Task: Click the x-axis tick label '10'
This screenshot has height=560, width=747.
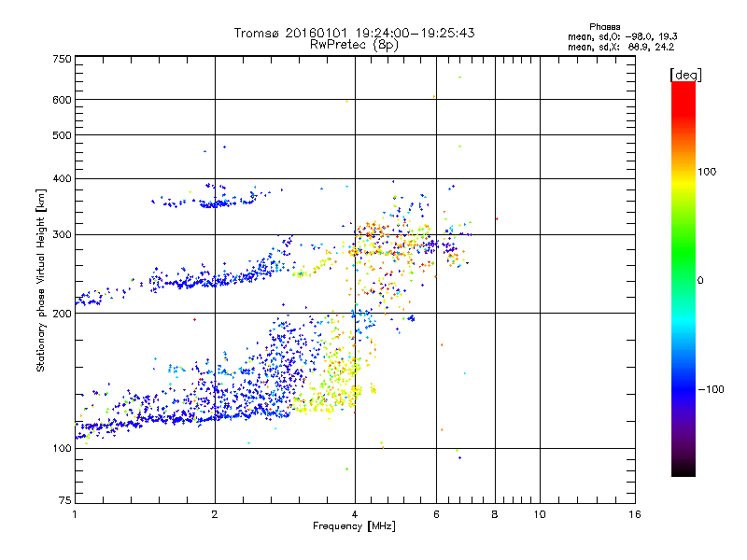Action: pos(540,514)
